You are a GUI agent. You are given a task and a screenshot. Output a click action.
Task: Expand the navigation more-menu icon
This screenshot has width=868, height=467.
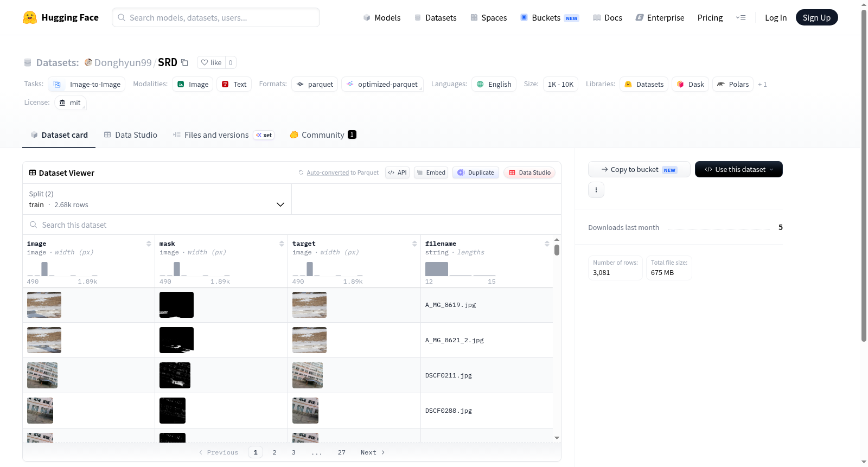pos(741,17)
